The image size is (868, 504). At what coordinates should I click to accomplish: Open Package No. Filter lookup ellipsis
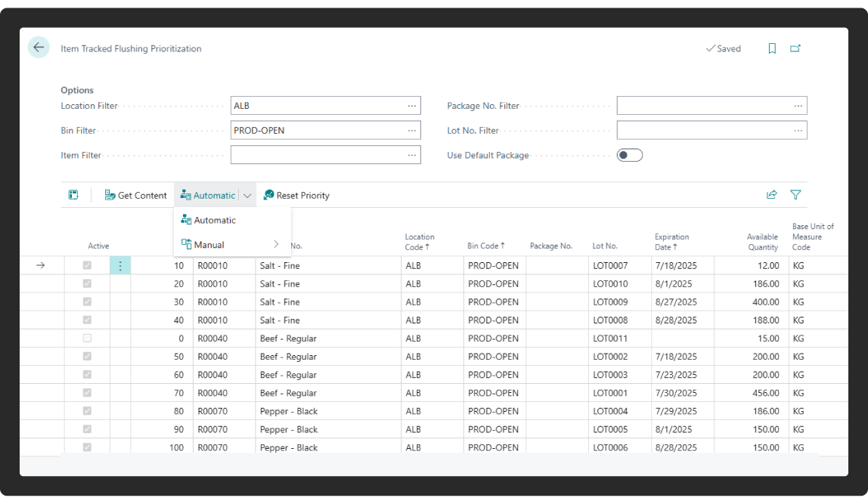pos(798,106)
